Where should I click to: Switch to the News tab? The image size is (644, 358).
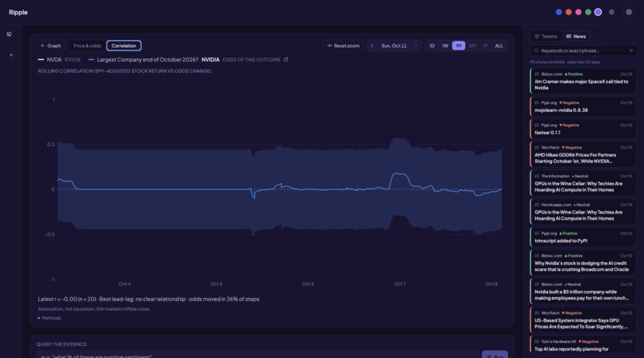point(576,36)
